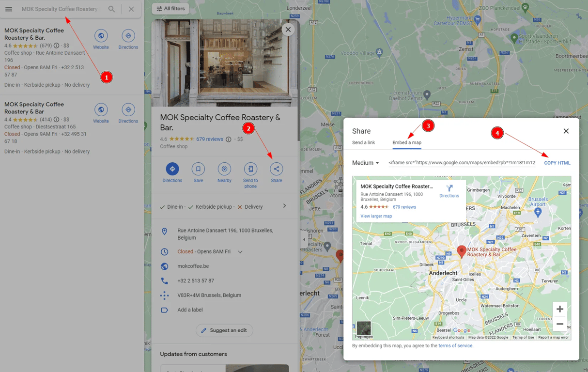Click COPY HTML

[x=557, y=163]
